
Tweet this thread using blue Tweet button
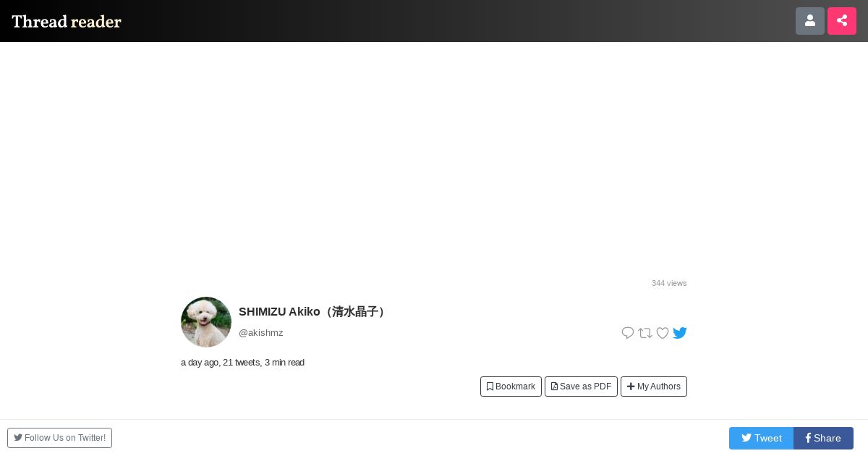tap(761, 438)
